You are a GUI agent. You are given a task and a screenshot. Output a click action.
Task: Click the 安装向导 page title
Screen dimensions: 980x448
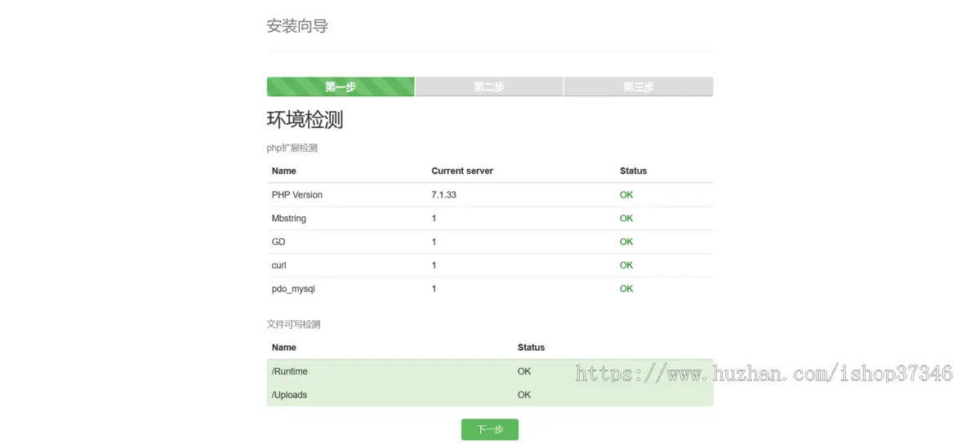pos(297,26)
